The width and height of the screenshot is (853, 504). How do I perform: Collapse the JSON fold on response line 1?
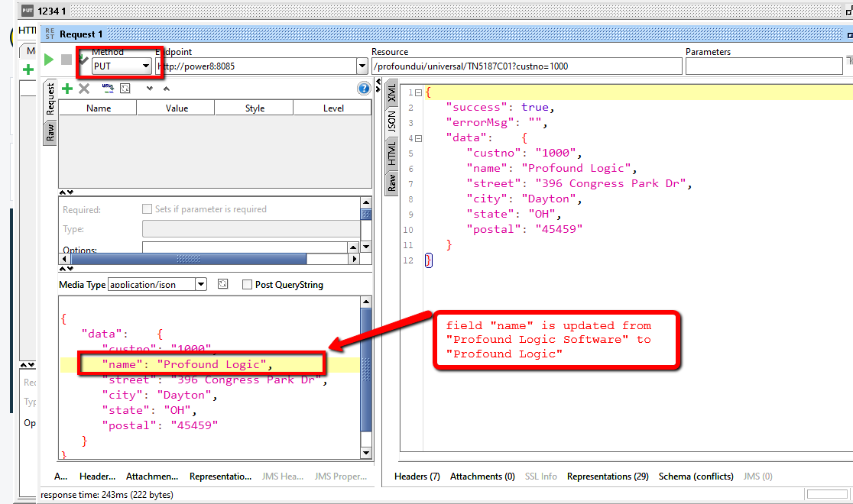pos(418,92)
